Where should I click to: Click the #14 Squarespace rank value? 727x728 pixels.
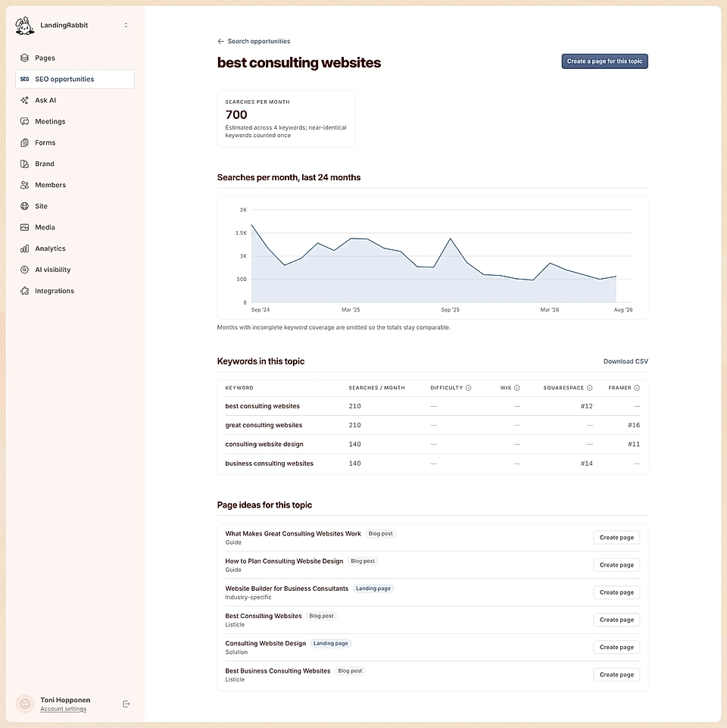pyautogui.click(x=586, y=464)
